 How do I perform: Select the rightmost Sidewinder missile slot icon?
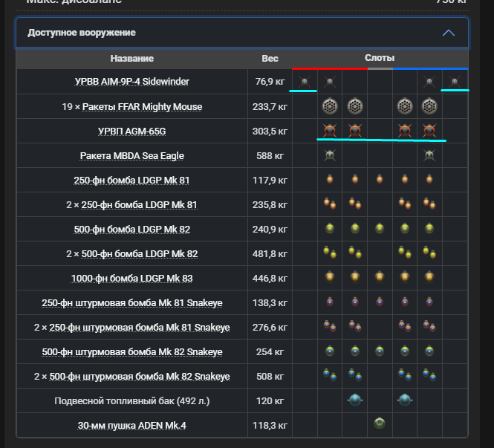(455, 82)
